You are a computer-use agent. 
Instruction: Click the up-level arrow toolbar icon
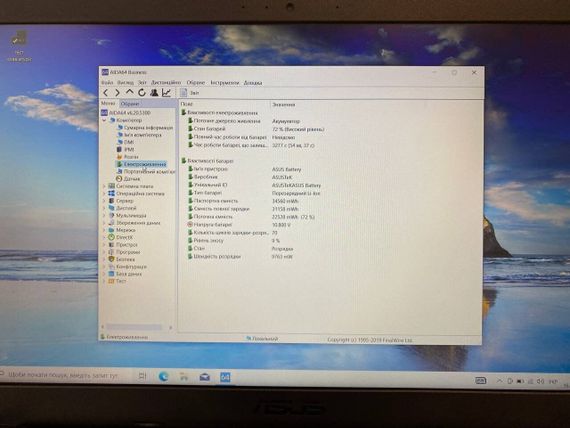pos(129,92)
